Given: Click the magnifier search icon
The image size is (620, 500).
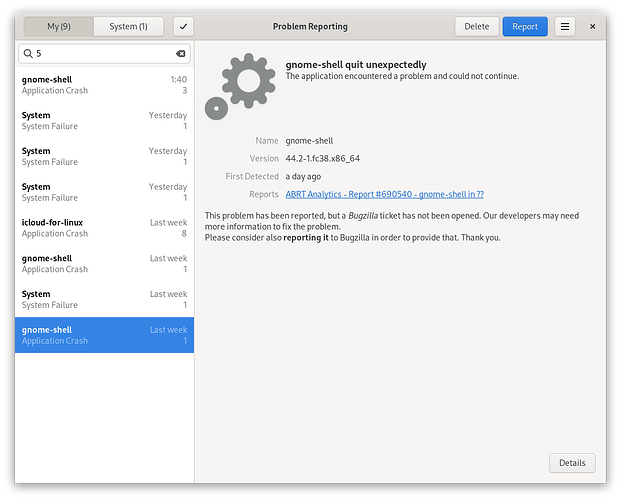Looking at the screenshot, I should [28, 53].
